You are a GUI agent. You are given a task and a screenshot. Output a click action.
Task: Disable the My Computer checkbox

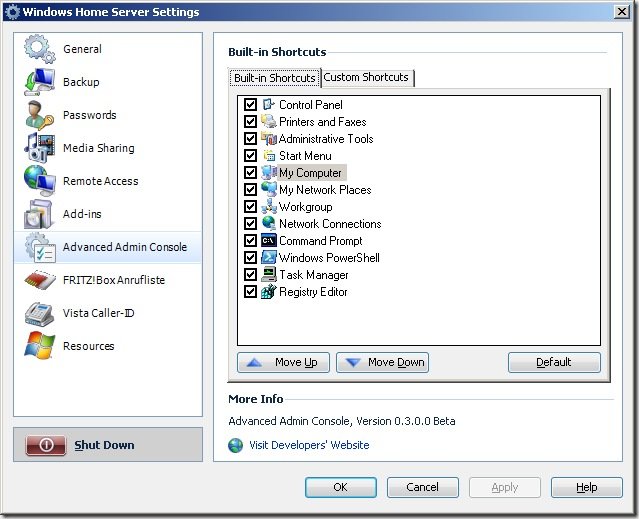click(250, 173)
